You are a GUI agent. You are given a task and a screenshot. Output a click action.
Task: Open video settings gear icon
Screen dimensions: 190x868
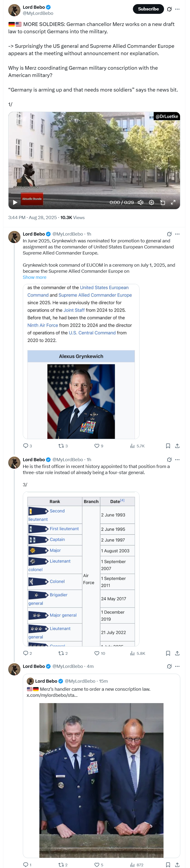pyautogui.click(x=152, y=202)
